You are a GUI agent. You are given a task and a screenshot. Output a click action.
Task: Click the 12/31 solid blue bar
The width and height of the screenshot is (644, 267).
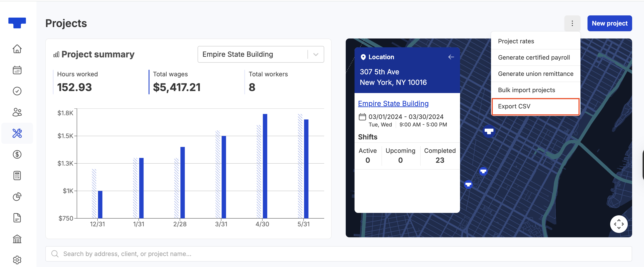[x=100, y=205]
